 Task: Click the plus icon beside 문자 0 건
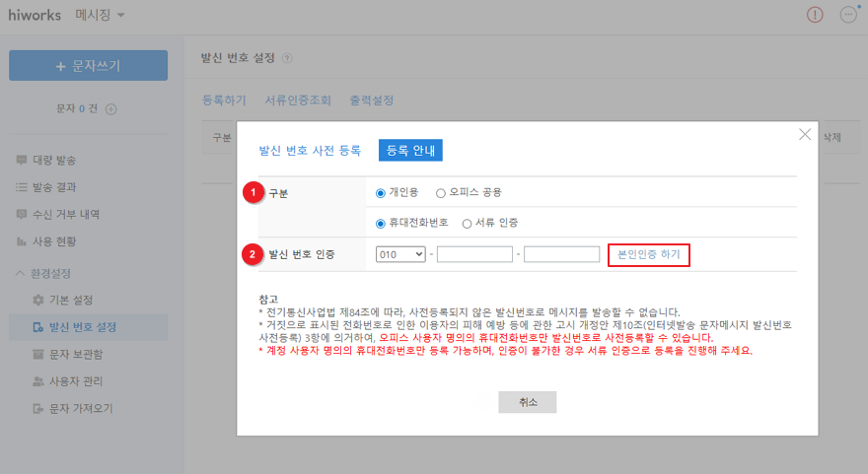[x=111, y=108]
